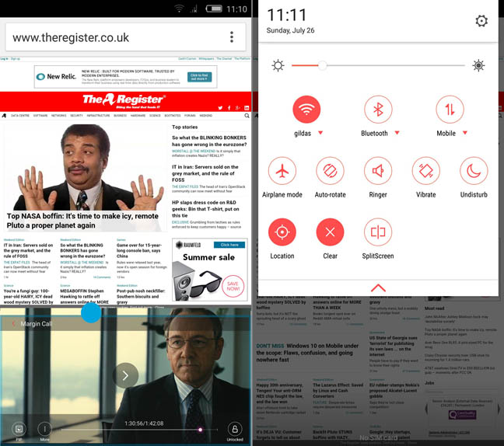
Task: Open Game over for 15-year console ban story
Action: [x=139, y=250]
